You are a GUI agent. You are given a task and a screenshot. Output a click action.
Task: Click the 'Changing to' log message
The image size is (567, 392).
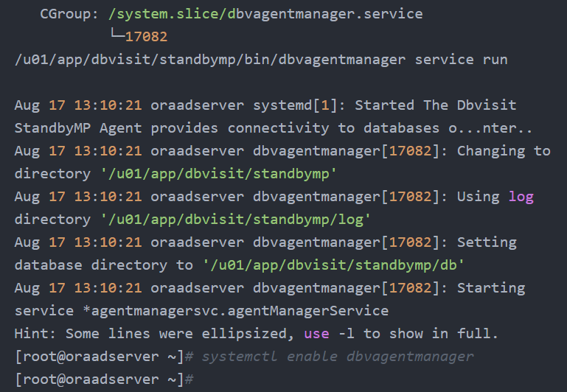504,151
